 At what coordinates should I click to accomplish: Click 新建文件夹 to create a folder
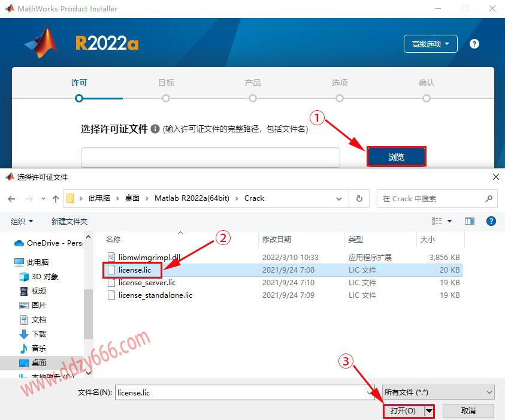pyautogui.click(x=69, y=221)
